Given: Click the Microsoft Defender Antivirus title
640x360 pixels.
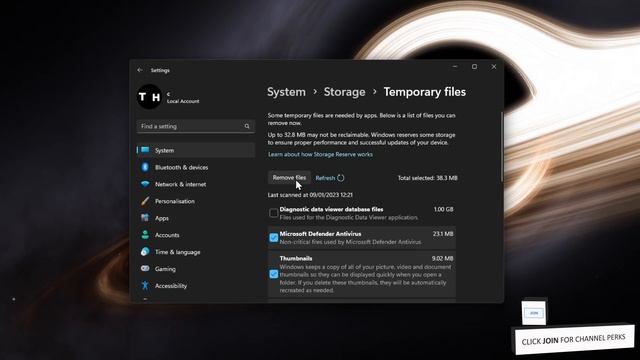Looking at the screenshot, I should 320,234.
